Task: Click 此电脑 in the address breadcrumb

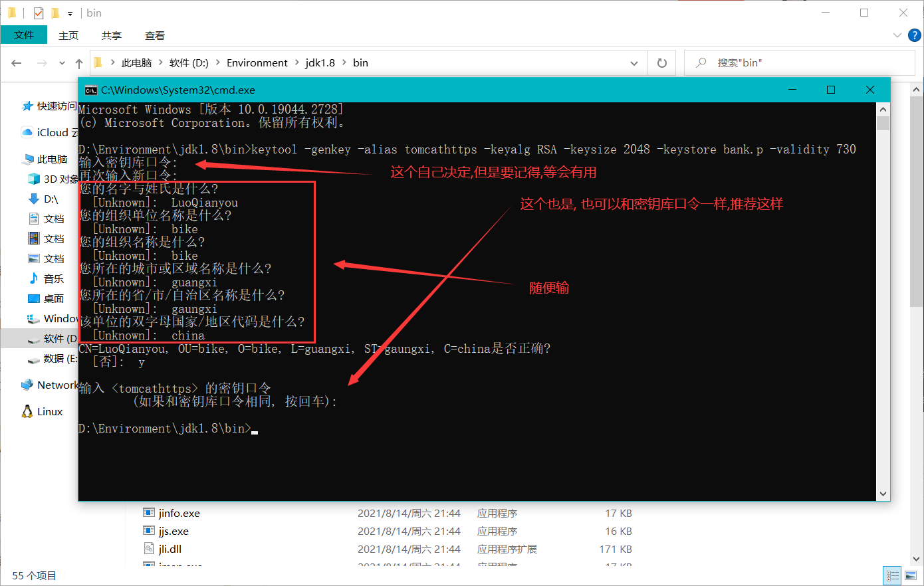Action: coord(137,63)
